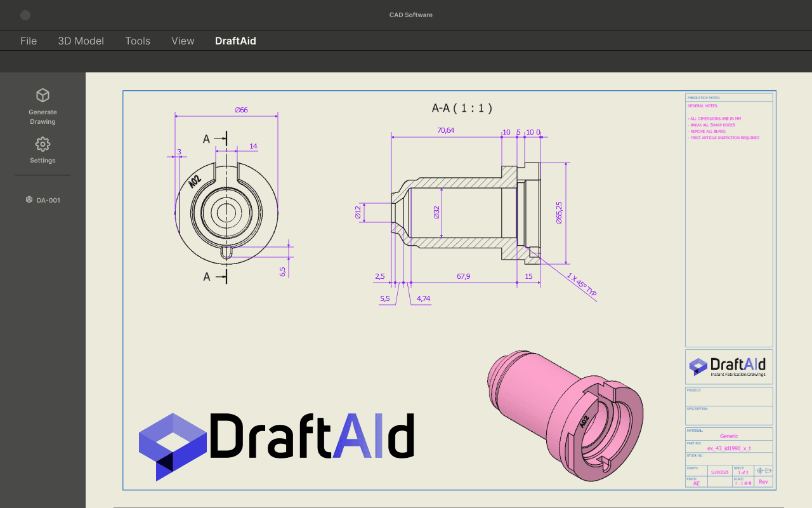The height and width of the screenshot is (508, 812).
Task: Click the note "REMOVE ALL BURRS"
Action: pyautogui.click(x=707, y=131)
